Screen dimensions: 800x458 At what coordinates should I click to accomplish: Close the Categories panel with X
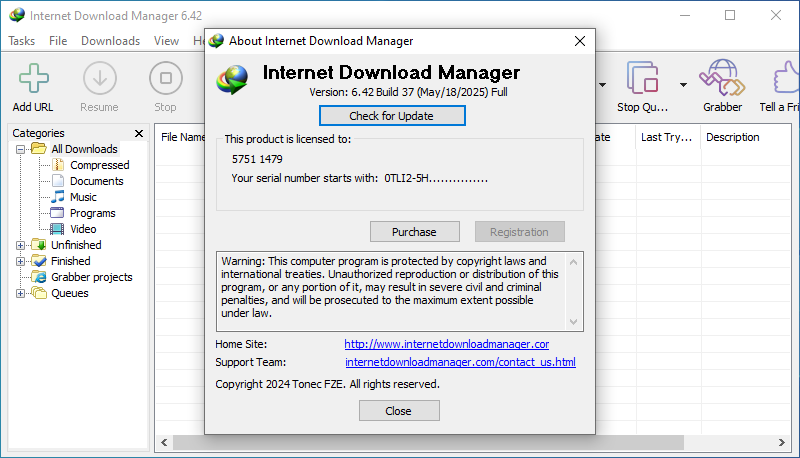point(139,133)
